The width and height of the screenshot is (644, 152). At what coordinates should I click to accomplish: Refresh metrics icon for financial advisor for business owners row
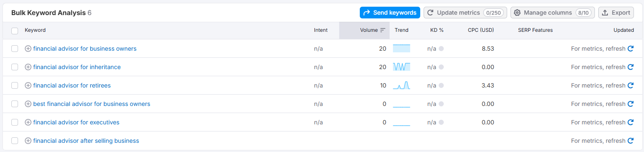coord(630,49)
